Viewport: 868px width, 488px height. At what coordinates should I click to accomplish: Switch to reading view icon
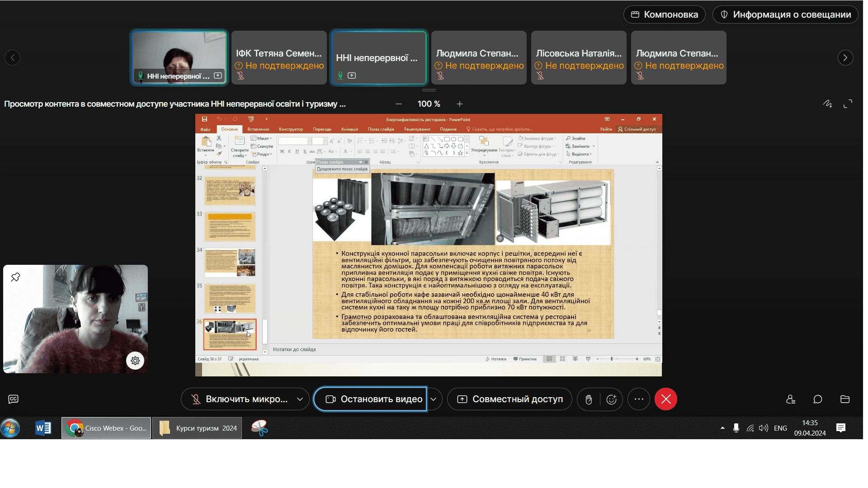(575, 359)
